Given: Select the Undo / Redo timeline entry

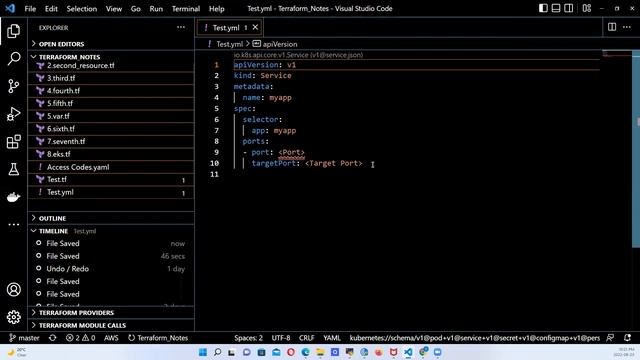Looking at the screenshot, I should coord(111,269).
